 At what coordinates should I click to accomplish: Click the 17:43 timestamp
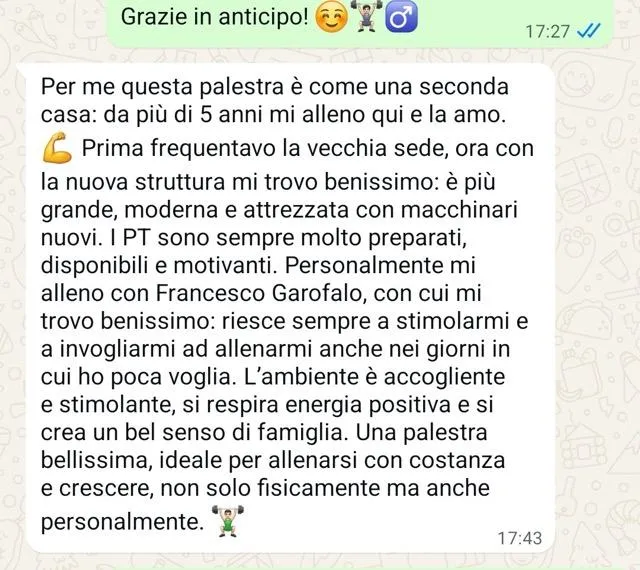[520, 538]
